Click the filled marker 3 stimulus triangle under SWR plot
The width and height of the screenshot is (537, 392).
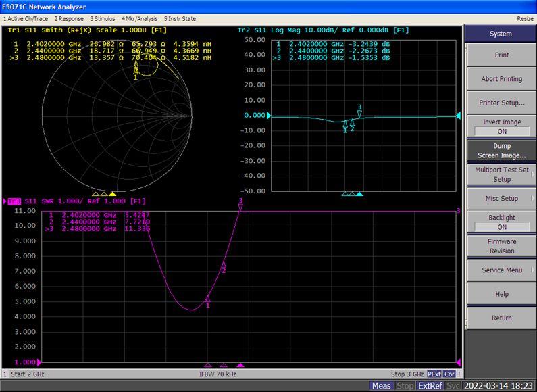pyautogui.click(x=240, y=365)
